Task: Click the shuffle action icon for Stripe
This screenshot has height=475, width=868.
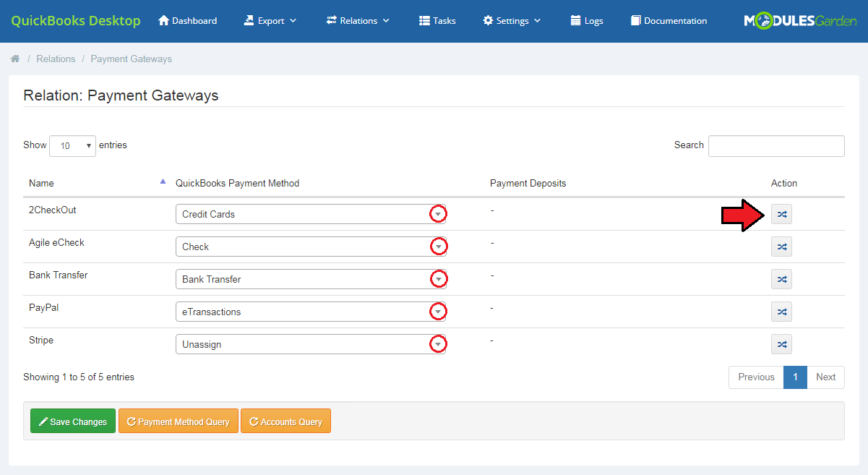Action: click(x=781, y=344)
